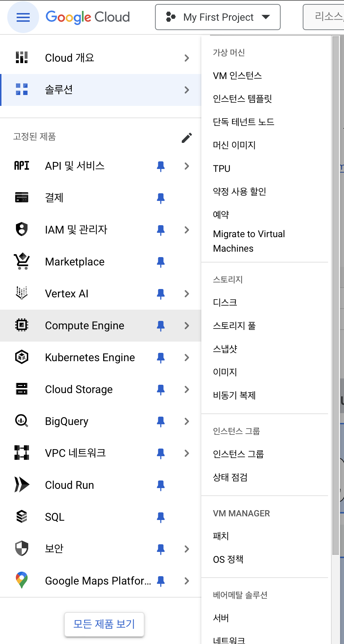The image size is (344, 644).
Task: Expand the 솔루션 submenu chevron
Action: pyautogui.click(x=187, y=90)
